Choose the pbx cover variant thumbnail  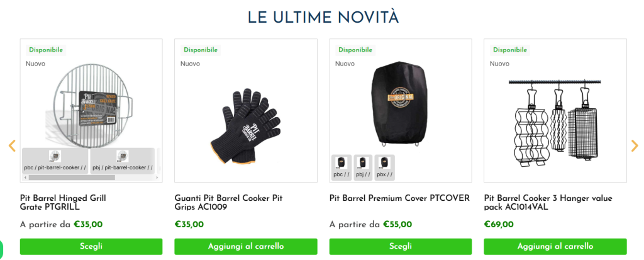[x=385, y=167]
